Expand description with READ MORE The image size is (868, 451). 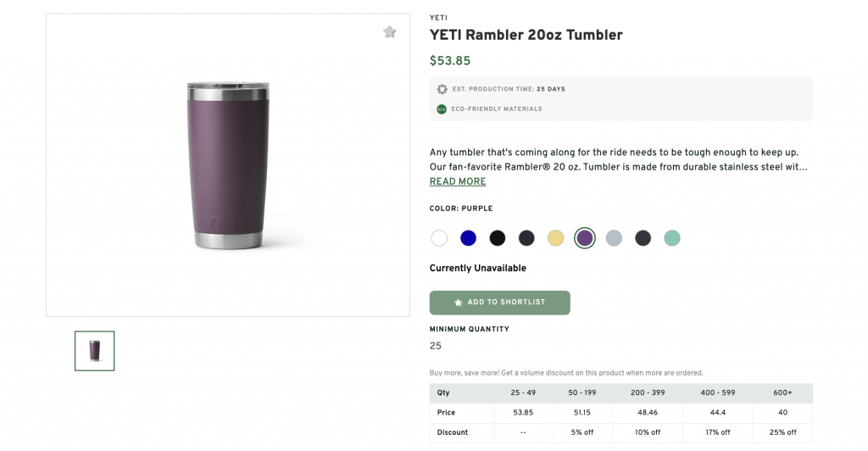(458, 181)
